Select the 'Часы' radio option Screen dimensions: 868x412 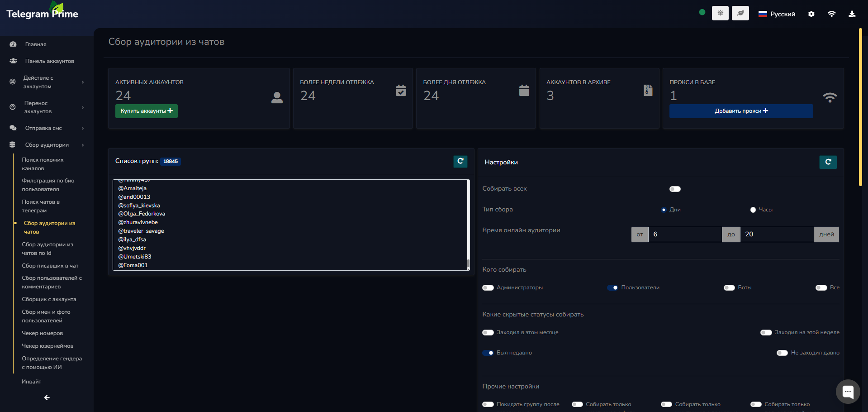[753, 210]
